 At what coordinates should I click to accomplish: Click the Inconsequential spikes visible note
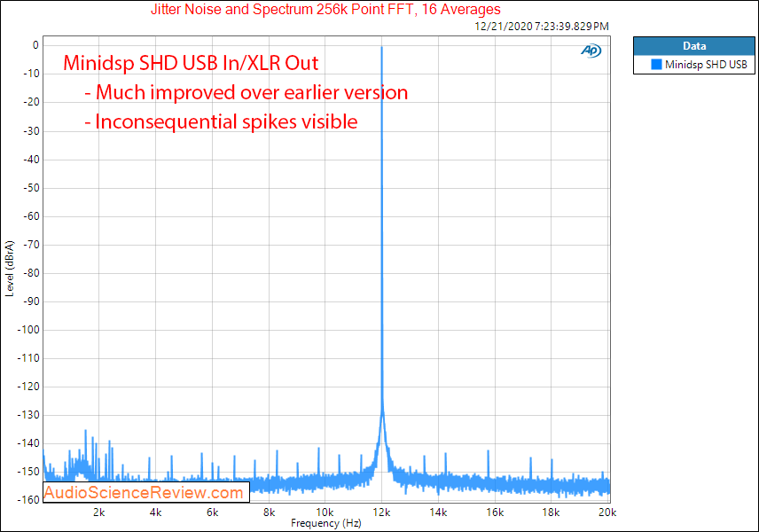click(221, 121)
